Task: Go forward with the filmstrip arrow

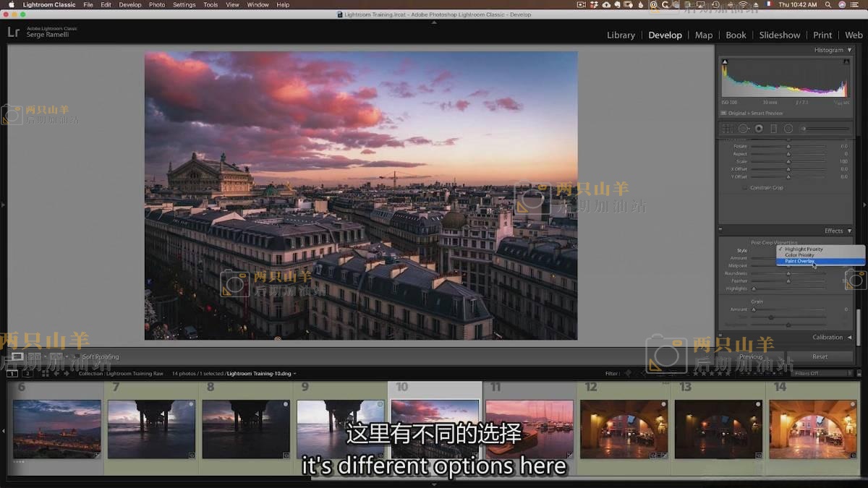Action: pyautogui.click(x=67, y=374)
